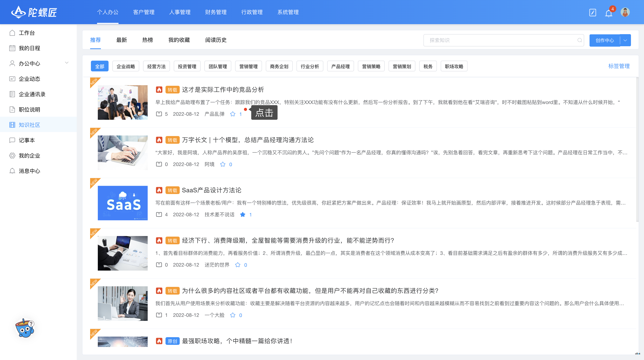Select the 我的收藏 tab
Viewport: 644px width, 360px height.
tap(179, 40)
